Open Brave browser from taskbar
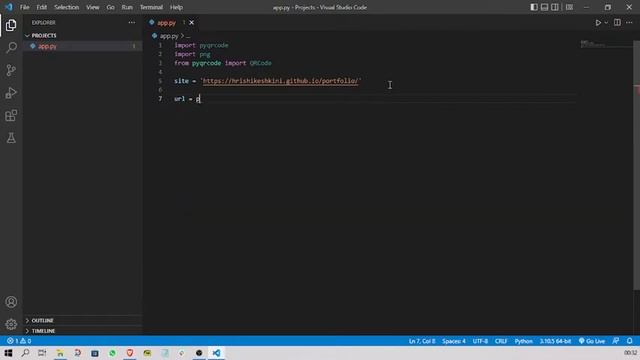 pos(130,353)
